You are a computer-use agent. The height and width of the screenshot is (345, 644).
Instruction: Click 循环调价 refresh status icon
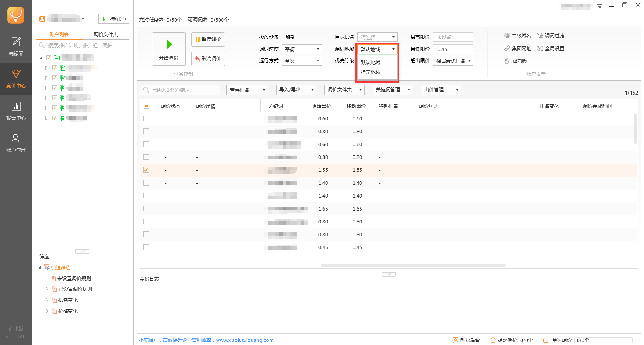pos(493,340)
